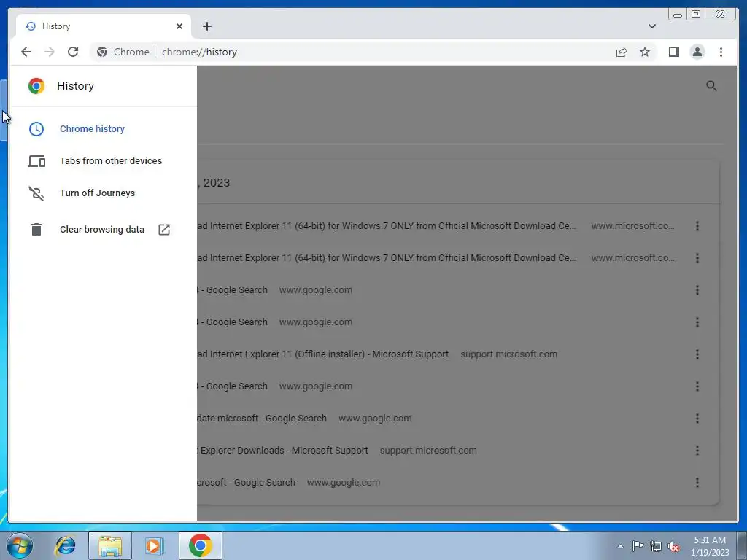Open Internet Explorer 11 (Offline installer) link

pyautogui.click(x=323, y=354)
